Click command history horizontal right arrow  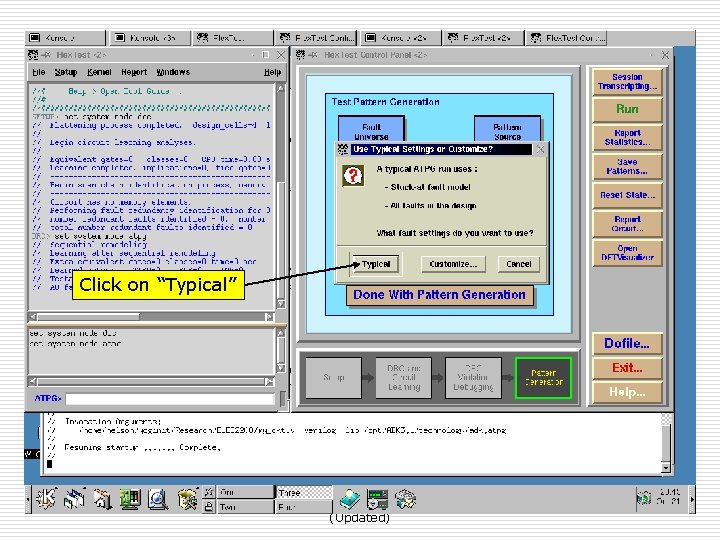[270, 382]
